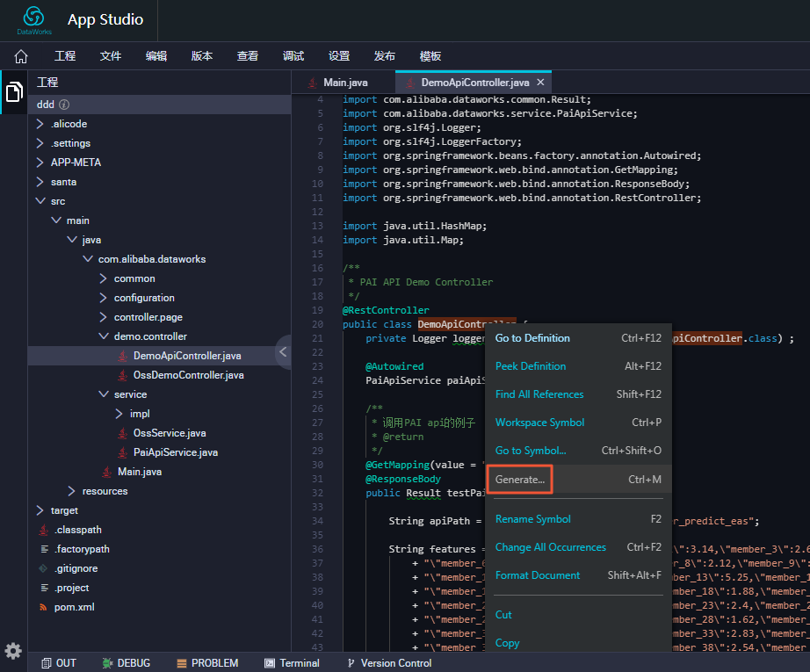This screenshot has height=672, width=810.
Task: Click the .project file icon
Action: (45, 588)
